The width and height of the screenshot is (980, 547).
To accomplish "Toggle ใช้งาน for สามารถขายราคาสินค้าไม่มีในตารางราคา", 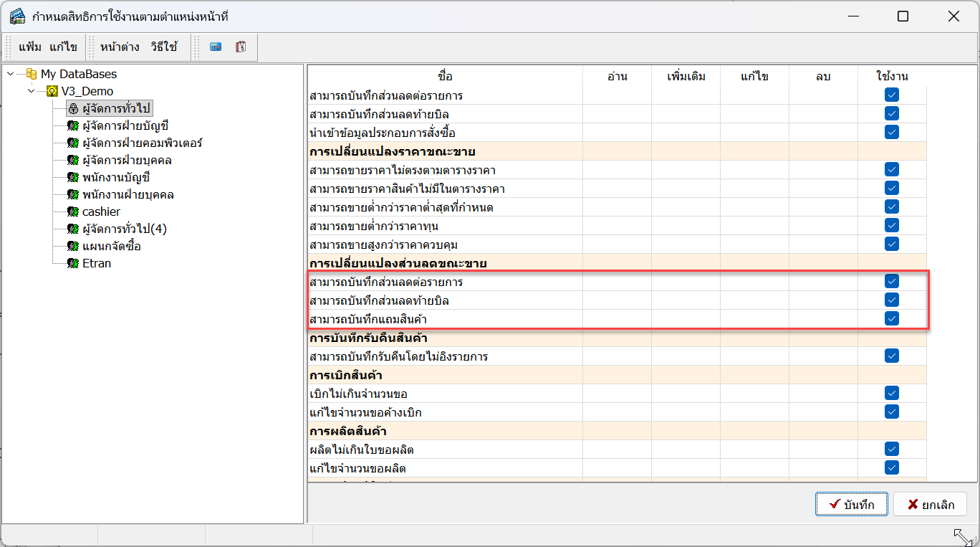I will coord(892,188).
